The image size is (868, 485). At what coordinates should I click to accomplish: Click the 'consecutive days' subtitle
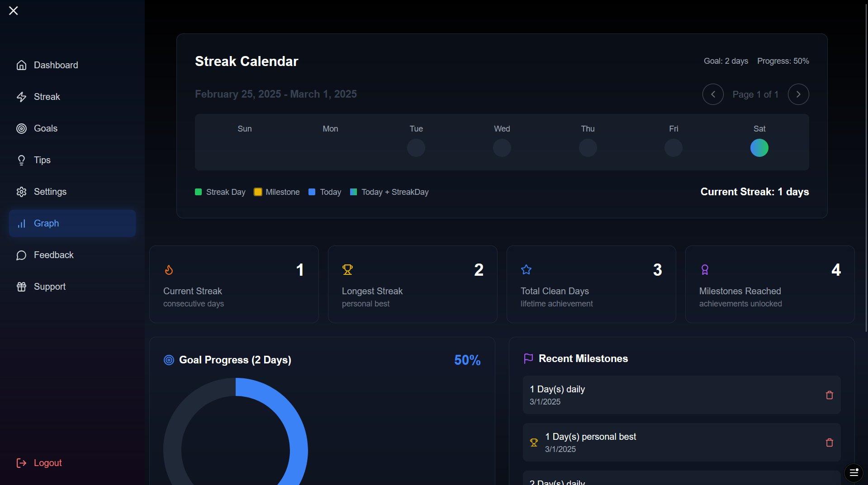pyautogui.click(x=194, y=304)
